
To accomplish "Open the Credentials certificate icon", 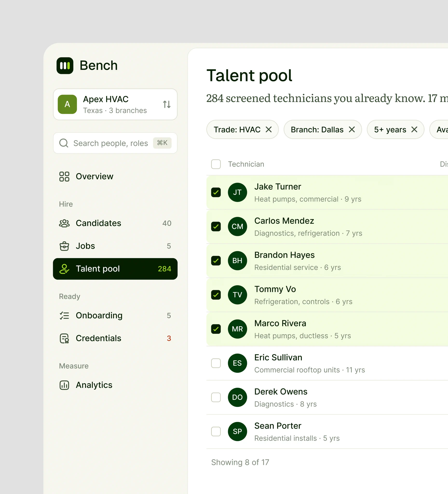I will pos(64,338).
